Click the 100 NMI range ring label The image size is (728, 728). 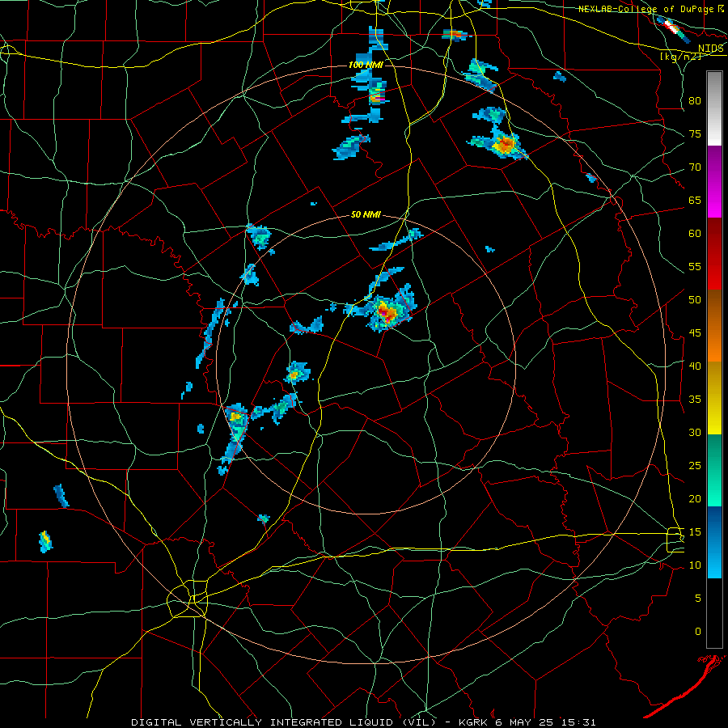[366, 65]
